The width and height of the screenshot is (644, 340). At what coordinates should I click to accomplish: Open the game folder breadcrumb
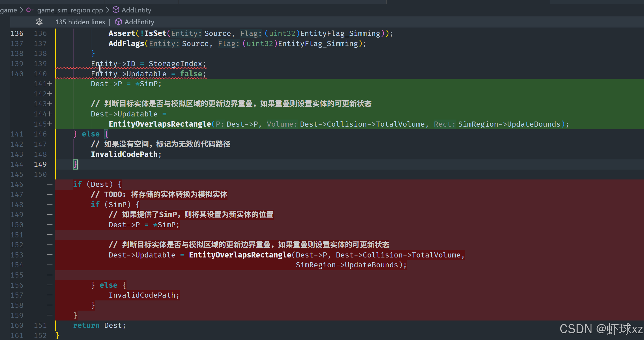click(8, 10)
